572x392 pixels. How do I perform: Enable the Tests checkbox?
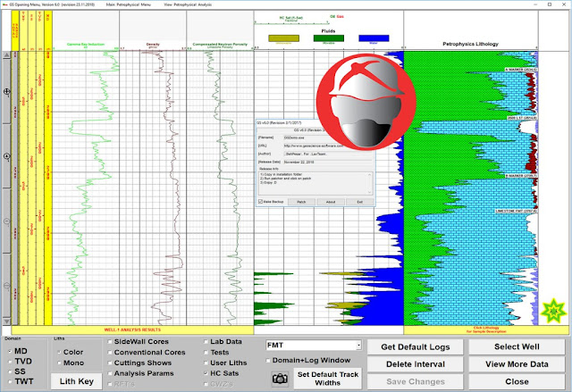click(206, 353)
